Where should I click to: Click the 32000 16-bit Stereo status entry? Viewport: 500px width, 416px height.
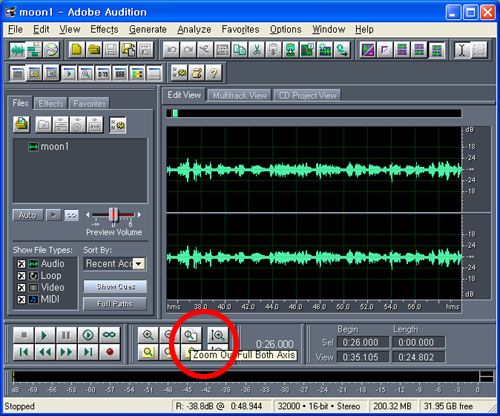click(319, 406)
